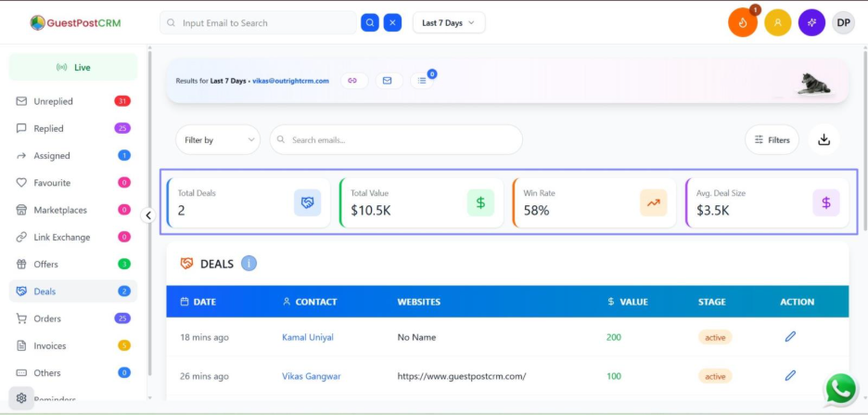Click the Filters button
Image resolution: width=868 pixels, height=415 pixels.
point(772,140)
